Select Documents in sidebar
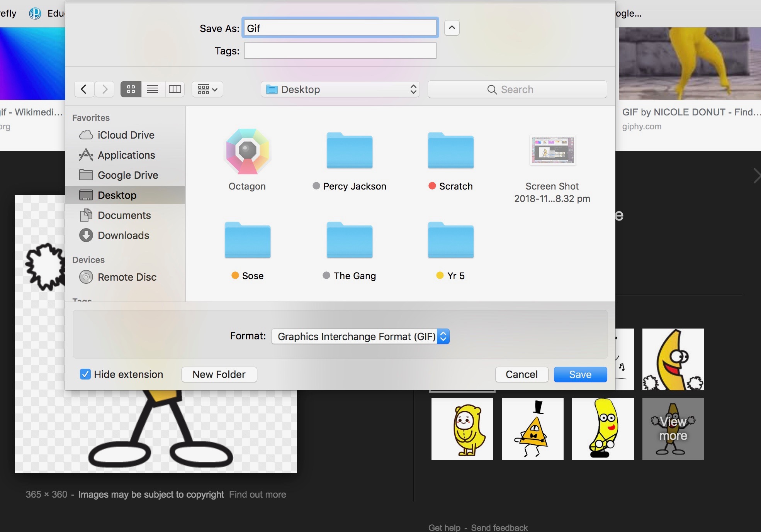Screen dimensions: 761x532 (126, 215)
